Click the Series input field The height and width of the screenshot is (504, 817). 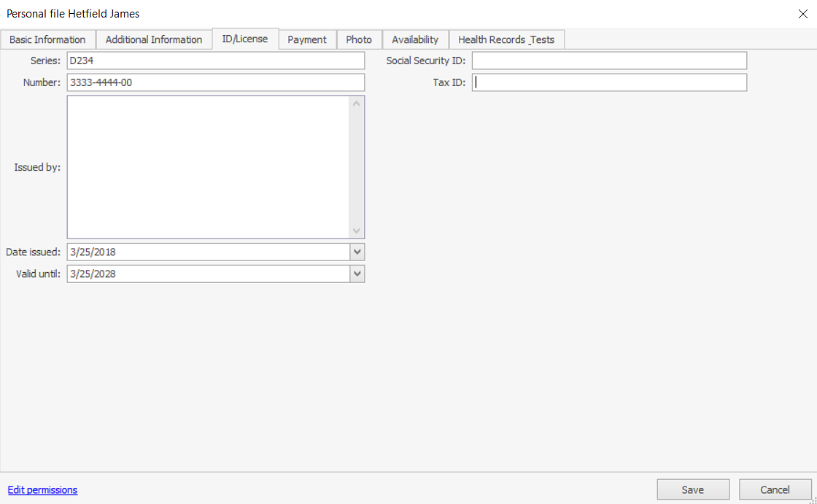coord(215,61)
